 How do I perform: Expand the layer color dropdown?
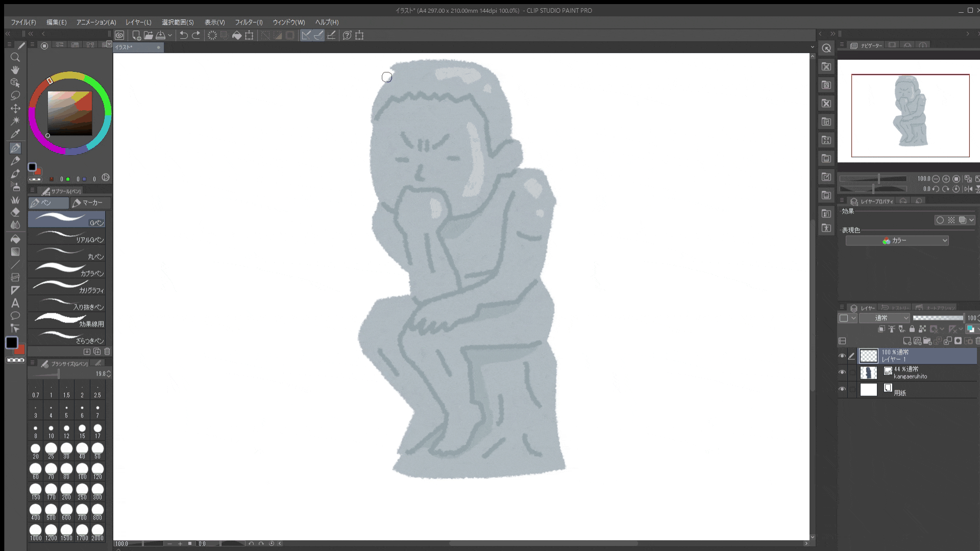[x=978, y=329]
